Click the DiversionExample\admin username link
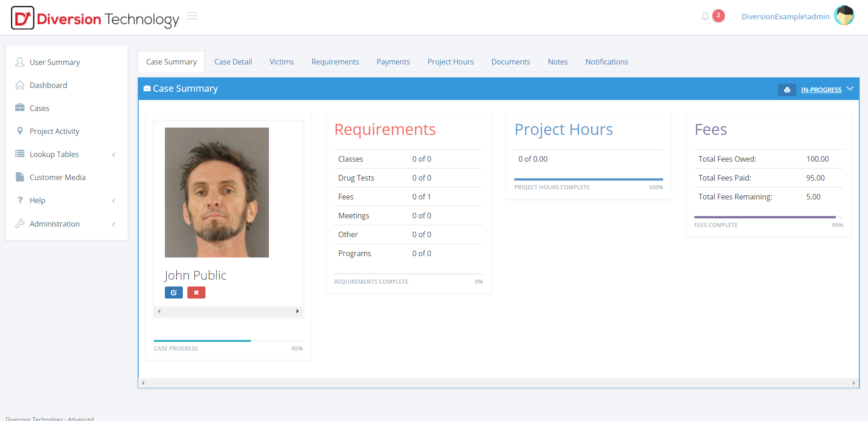The width and height of the screenshot is (868, 421). pyautogui.click(x=785, y=17)
